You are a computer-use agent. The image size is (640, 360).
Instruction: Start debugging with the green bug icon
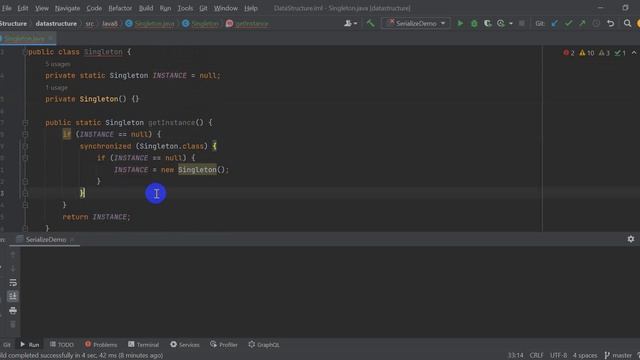[x=474, y=24]
